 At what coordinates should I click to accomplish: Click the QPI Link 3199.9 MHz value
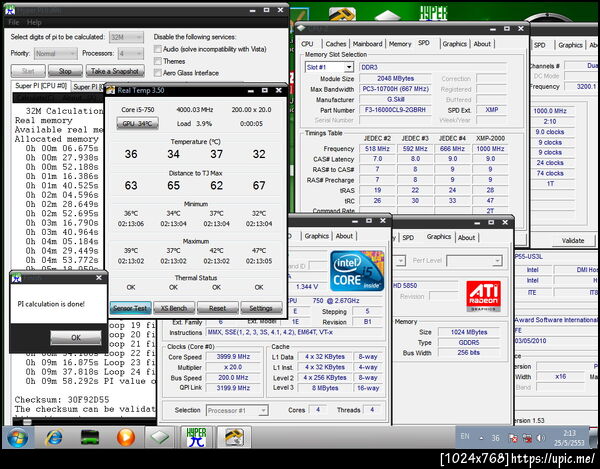pyautogui.click(x=233, y=388)
